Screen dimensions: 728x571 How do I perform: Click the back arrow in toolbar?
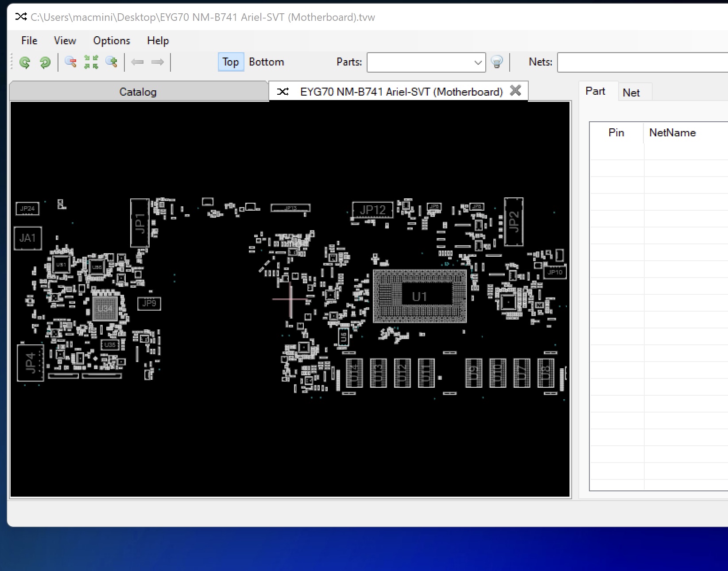137,62
